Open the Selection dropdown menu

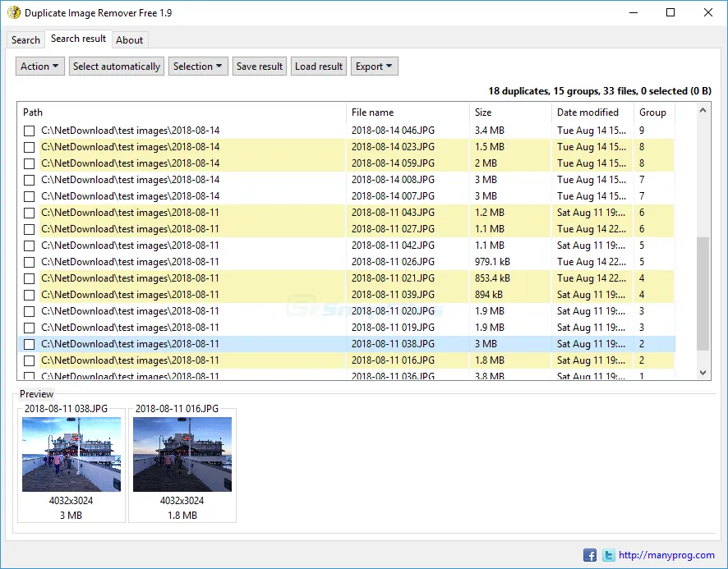pos(198,67)
